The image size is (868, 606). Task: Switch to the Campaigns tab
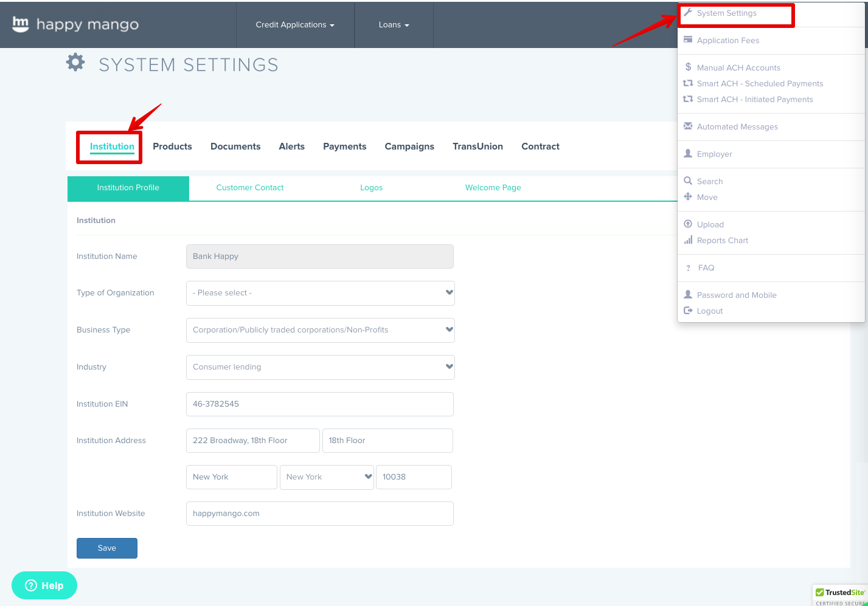pyautogui.click(x=409, y=146)
